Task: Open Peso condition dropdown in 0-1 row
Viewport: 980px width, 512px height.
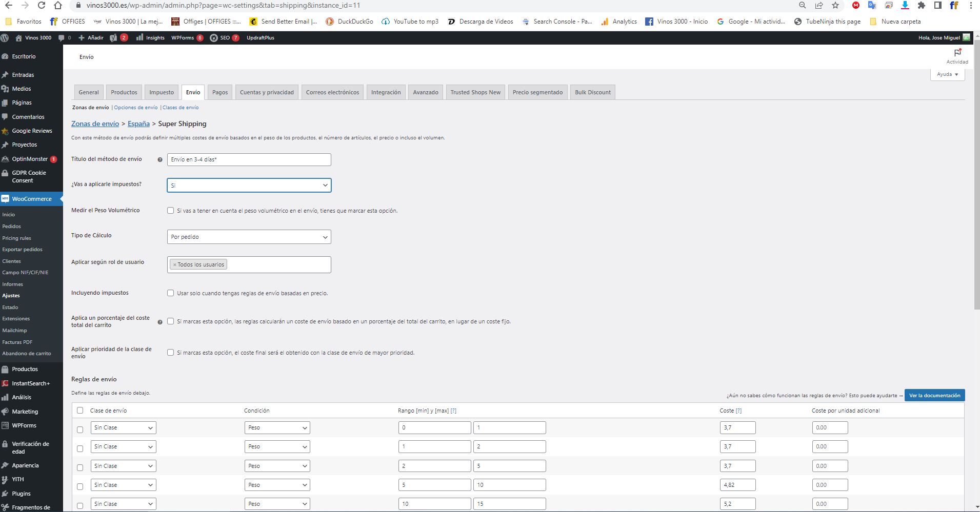Action: [277, 427]
